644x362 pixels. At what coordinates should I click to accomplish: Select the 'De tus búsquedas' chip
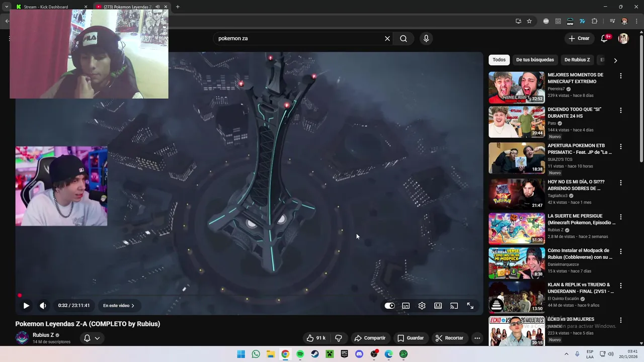pos(535,60)
